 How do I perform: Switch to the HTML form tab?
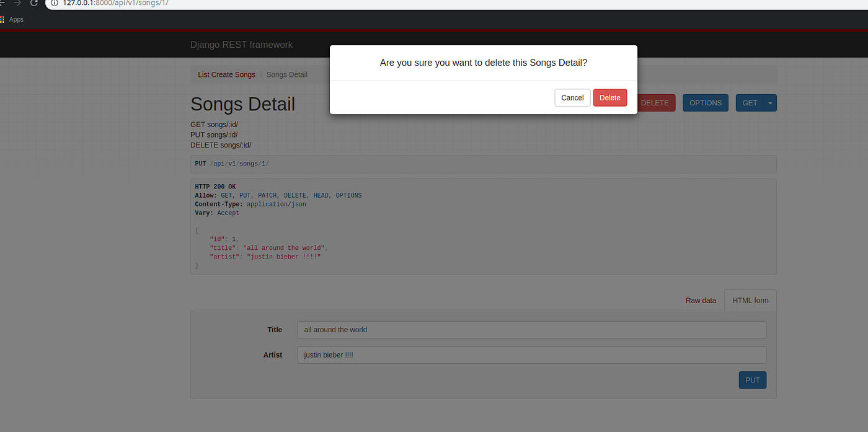pyautogui.click(x=750, y=300)
